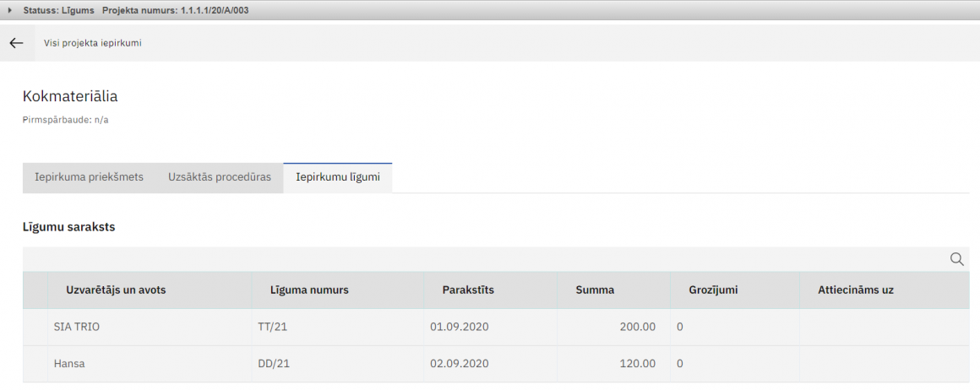Switch to Iepirkuma priekšmets tab
The height and width of the screenshot is (390, 980).
89,177
